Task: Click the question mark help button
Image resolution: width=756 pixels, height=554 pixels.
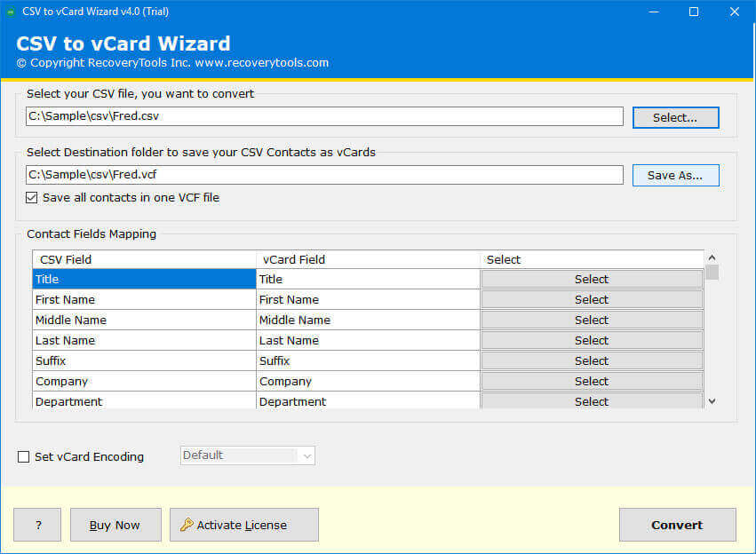Action: click(x=37, y=525)
